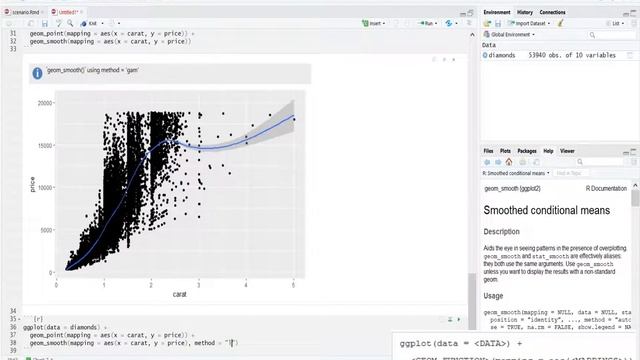Open the Connections tab
The width and height of the screenshot is (640, 360).
click(x=552, y=12)
